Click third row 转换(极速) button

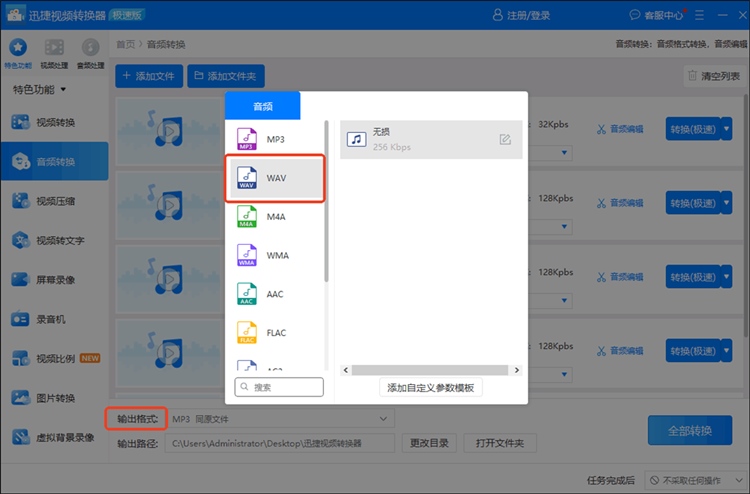tap(693, 277)
